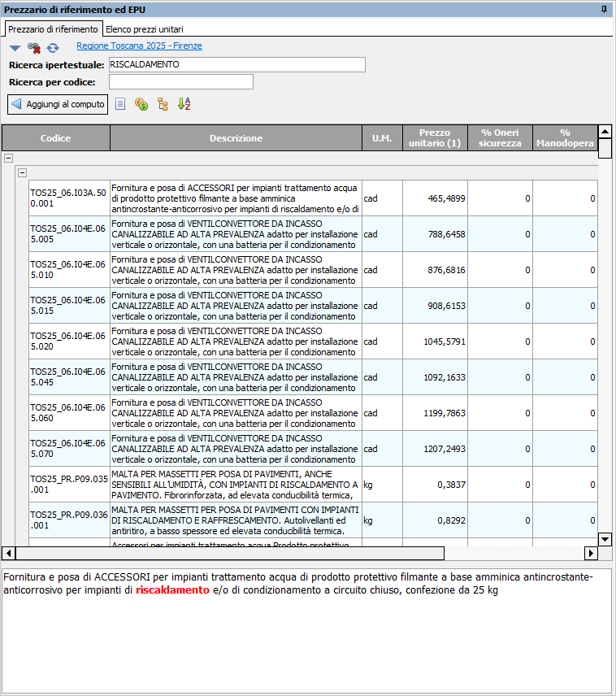Image resolution: width=616 pixels, height=696 pixels.
Task: Click the Ricerca per codice field
Action: (180, 82)
